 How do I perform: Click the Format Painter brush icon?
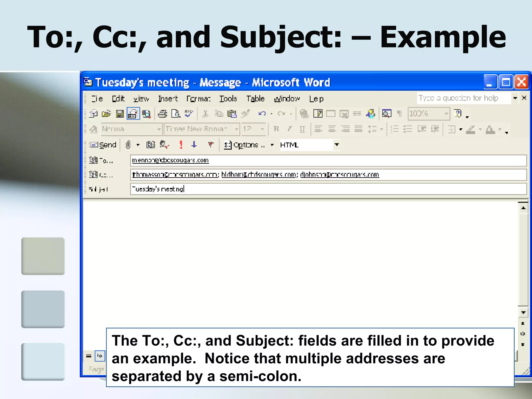[245, 114]
